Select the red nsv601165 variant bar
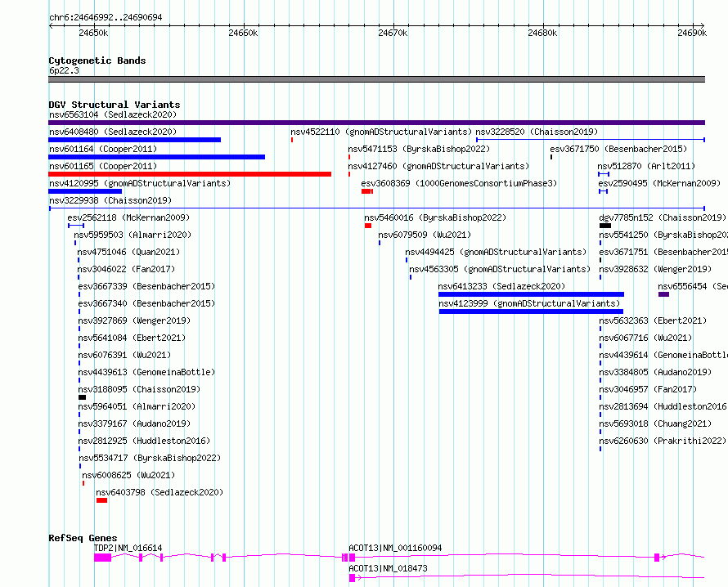This screenshot has width=728, height=587. click(x=190, y=174)
